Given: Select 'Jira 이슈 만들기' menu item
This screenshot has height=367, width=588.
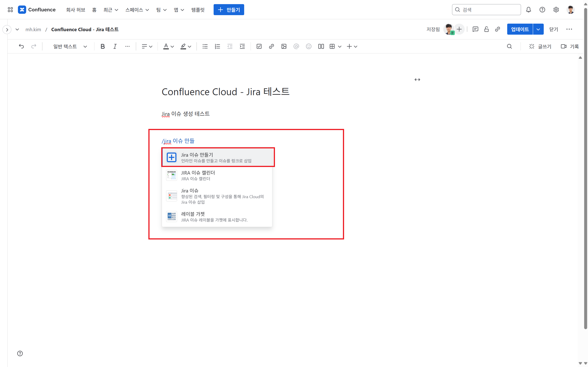Looking at the screenshot, I should point(218,157).
